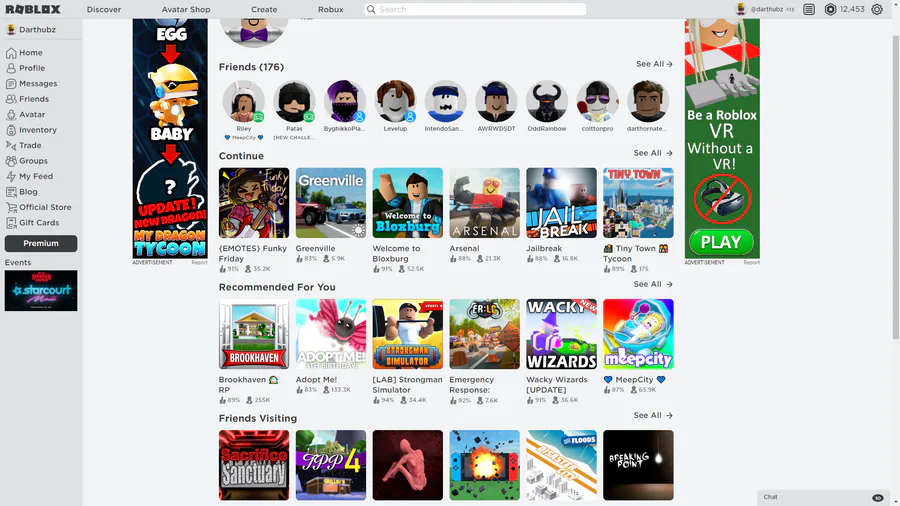
Task: Open Groups in the sidebar
Action: tap(27, 161)
